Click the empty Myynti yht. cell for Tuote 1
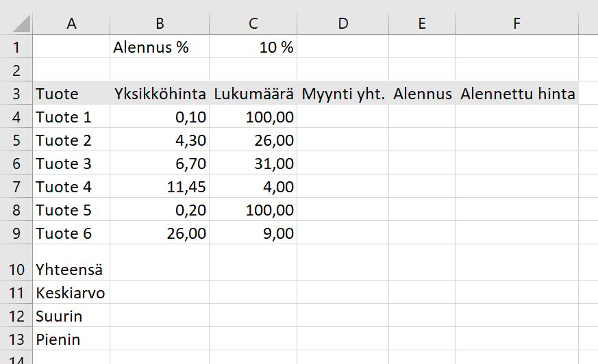Viewport: 598px width, 364px height. pos(343,116)
